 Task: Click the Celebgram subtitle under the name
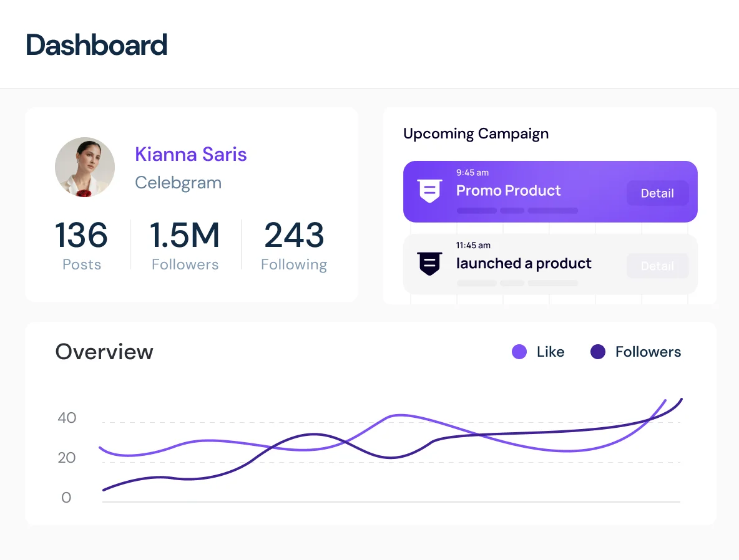coord(178,183)
